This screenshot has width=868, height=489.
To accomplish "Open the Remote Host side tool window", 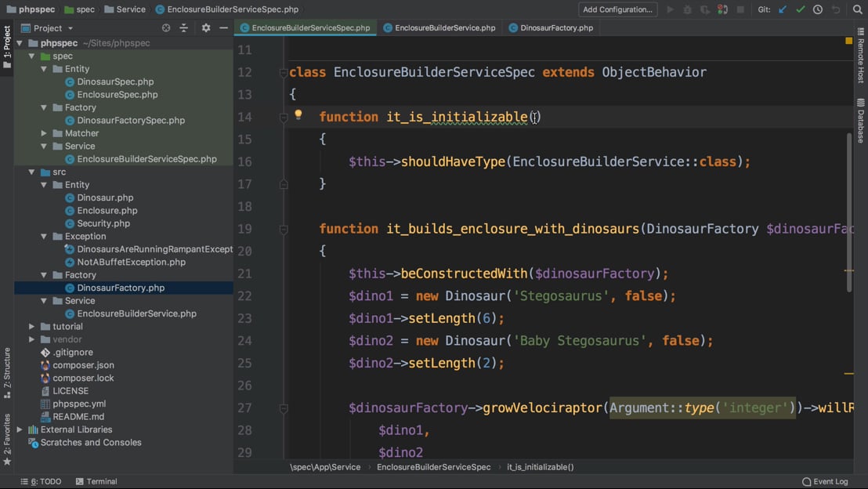I will 861,56.
